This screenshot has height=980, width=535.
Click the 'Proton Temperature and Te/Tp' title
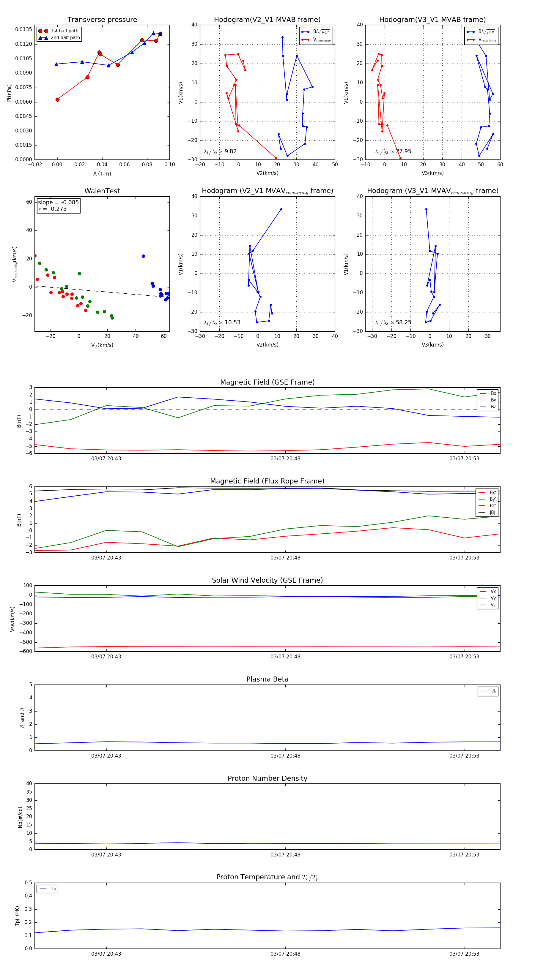coord(267,877)
